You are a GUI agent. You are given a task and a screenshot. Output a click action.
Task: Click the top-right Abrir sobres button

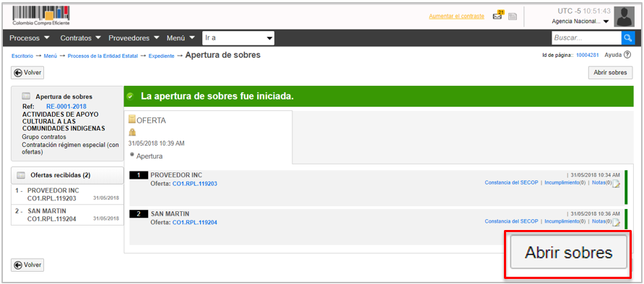coord(610,73)
